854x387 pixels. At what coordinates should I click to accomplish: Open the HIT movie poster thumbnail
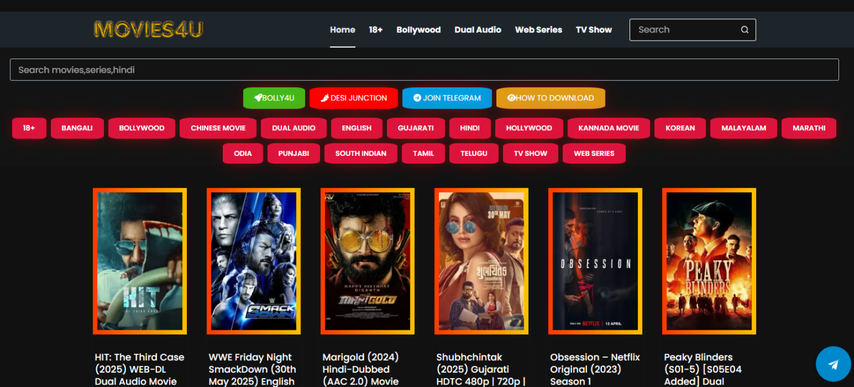[x=140, y=261]
